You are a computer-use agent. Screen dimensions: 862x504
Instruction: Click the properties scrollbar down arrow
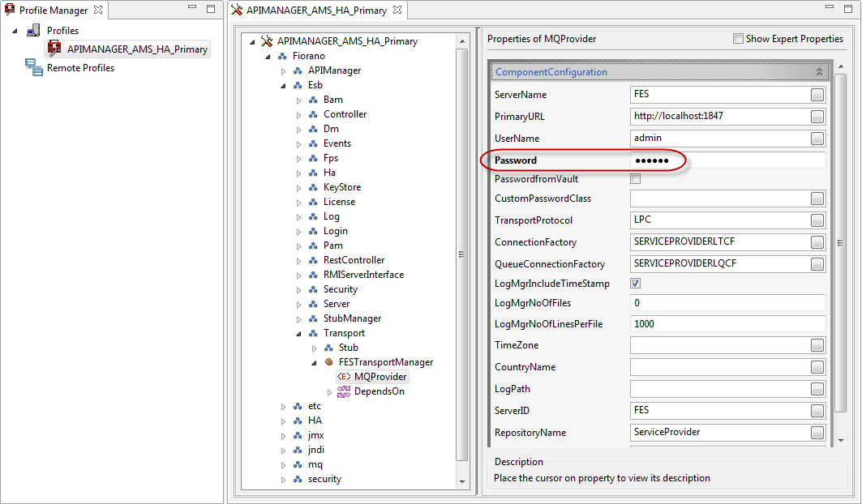pos(841,440)
